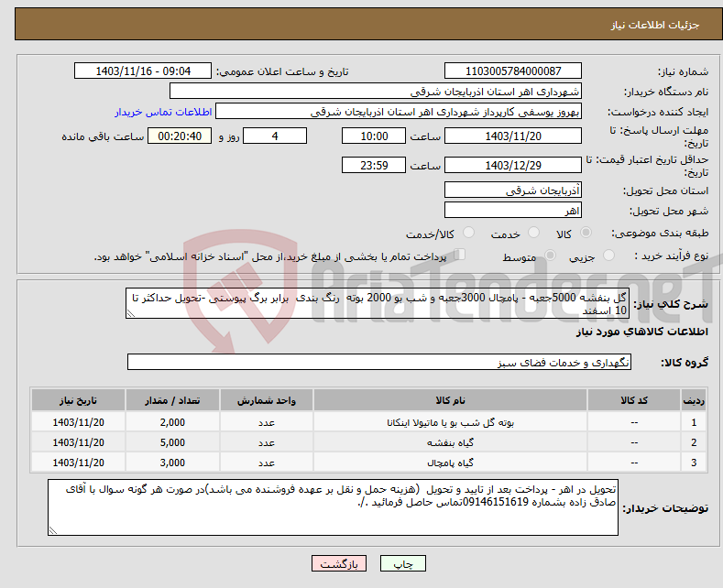Click the quantity cell 3,000
This screenshot has height=588, width=723.
click(x=172, y=463)
